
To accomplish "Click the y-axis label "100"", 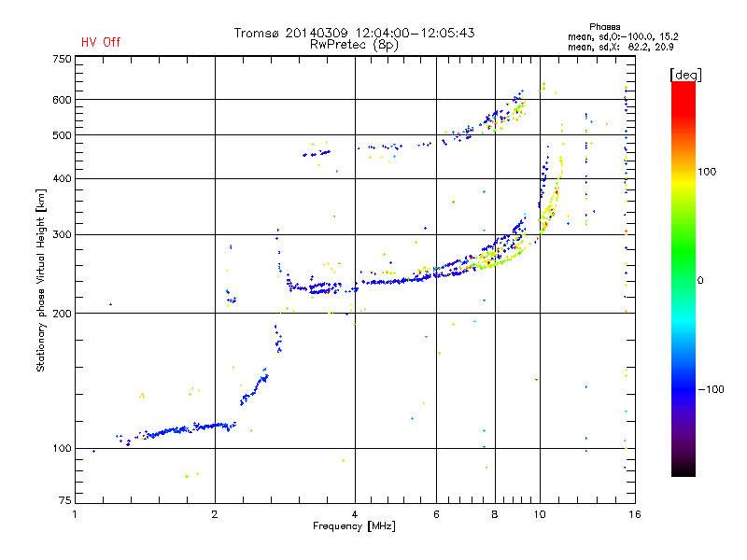I will pyautogui.click(x=62, y=449).
